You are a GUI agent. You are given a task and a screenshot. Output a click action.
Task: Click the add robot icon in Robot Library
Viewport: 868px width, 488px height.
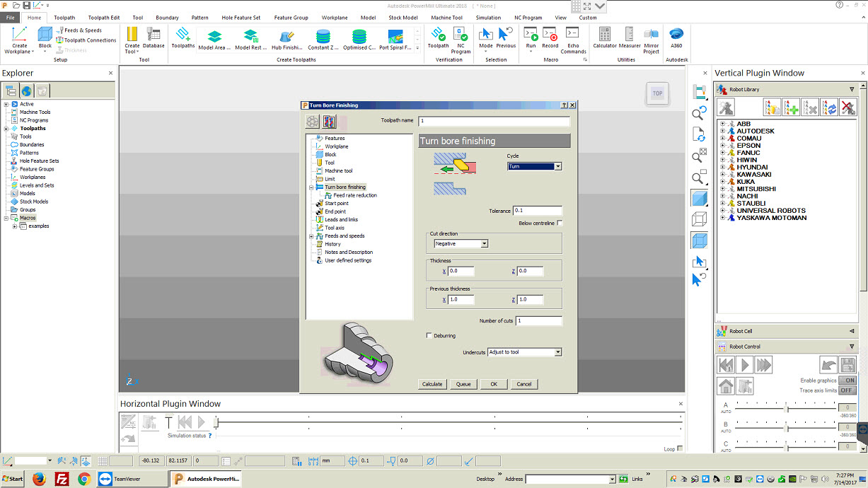pyautogui.click(x=792, y=107)
